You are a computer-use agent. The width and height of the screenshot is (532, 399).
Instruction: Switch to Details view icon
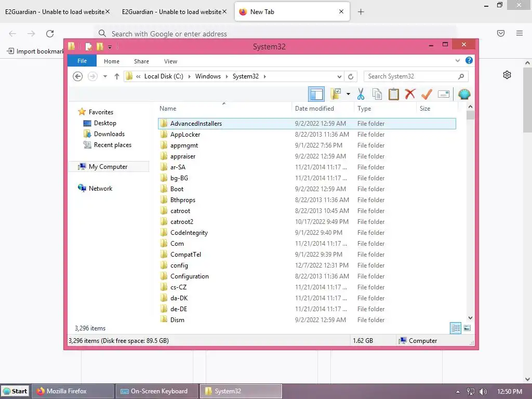pyautogui.click(x=455, y=328)
